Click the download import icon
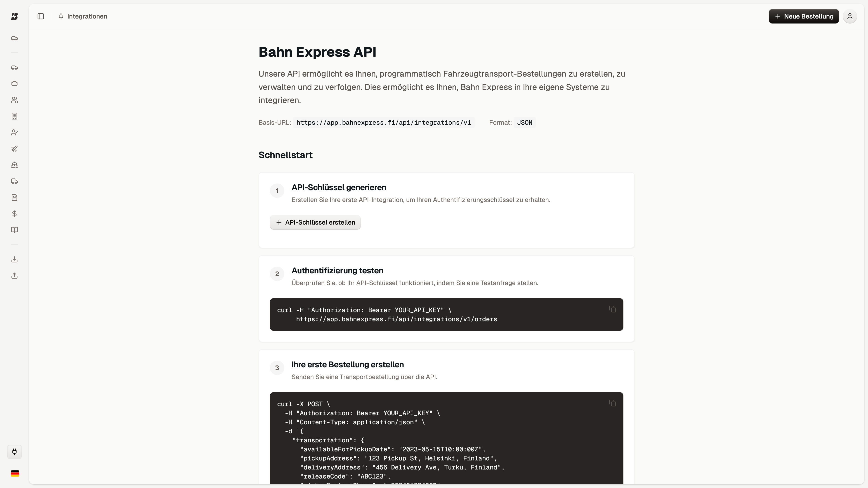Screen dimensions: 868x488 (x=14, y=259)
